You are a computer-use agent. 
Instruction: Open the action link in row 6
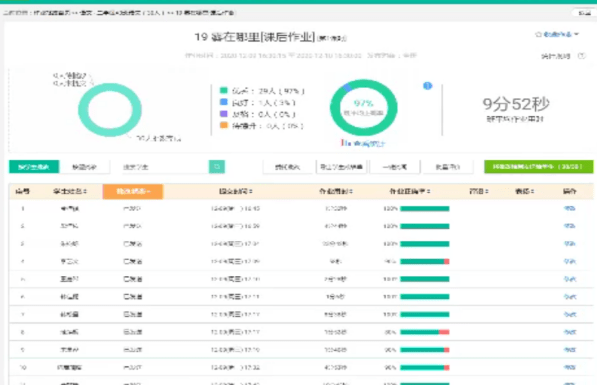point(570,297)
